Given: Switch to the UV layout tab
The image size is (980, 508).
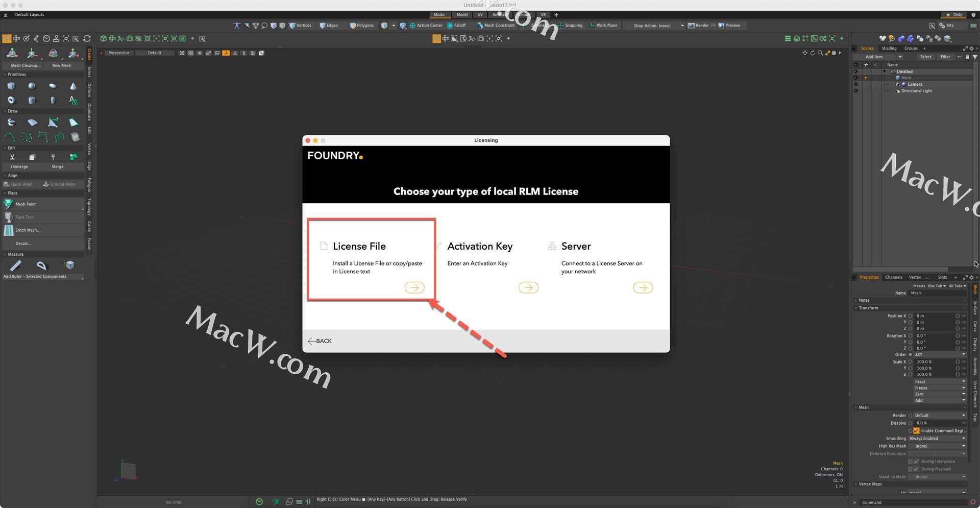Looking at the screenshot, I should pos(480,15).
